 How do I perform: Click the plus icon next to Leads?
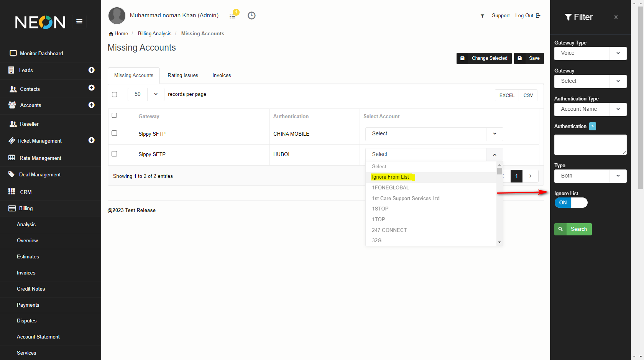(x=92, y=70)
